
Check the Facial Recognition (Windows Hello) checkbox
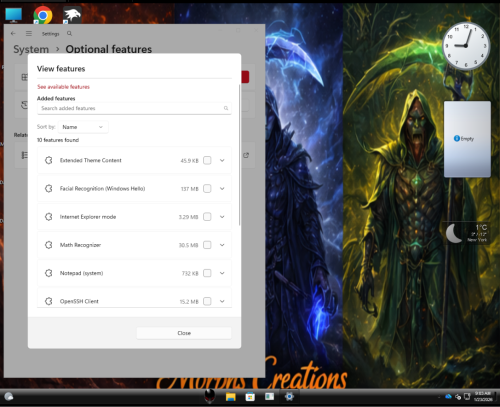[x=207, y=189]
